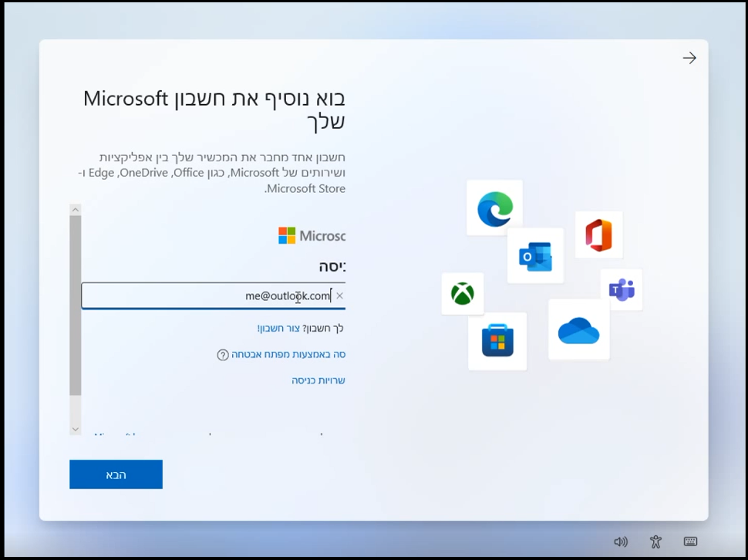
Task: Click the Microsoft Teams icon
Action: click(621, 289)
